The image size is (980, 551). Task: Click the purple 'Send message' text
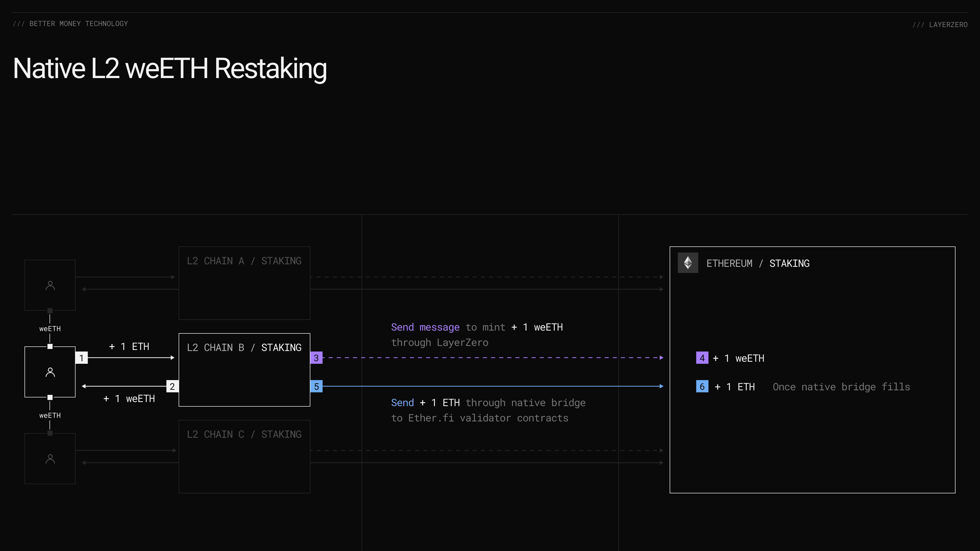pyautogui.click(x=425, y=327)
